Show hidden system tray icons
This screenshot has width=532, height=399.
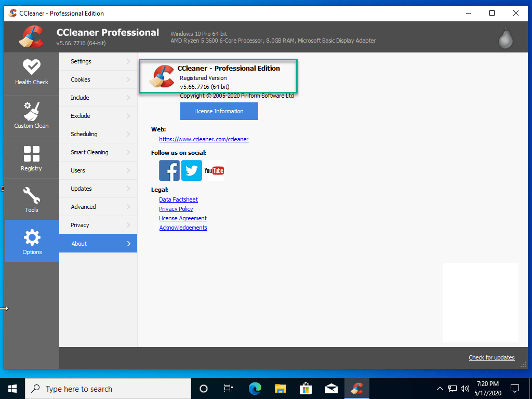click(x=440, y=389)
